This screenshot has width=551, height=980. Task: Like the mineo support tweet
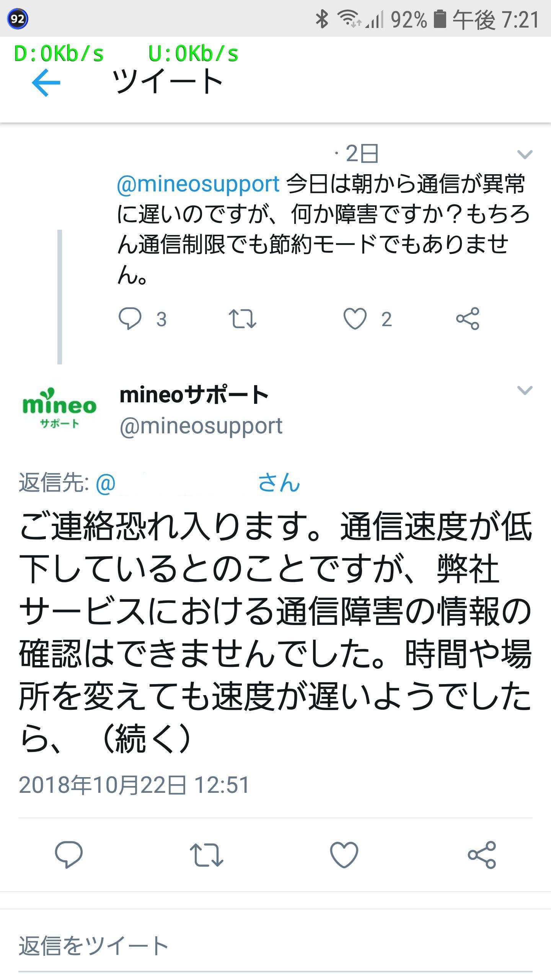click(344, 854)
